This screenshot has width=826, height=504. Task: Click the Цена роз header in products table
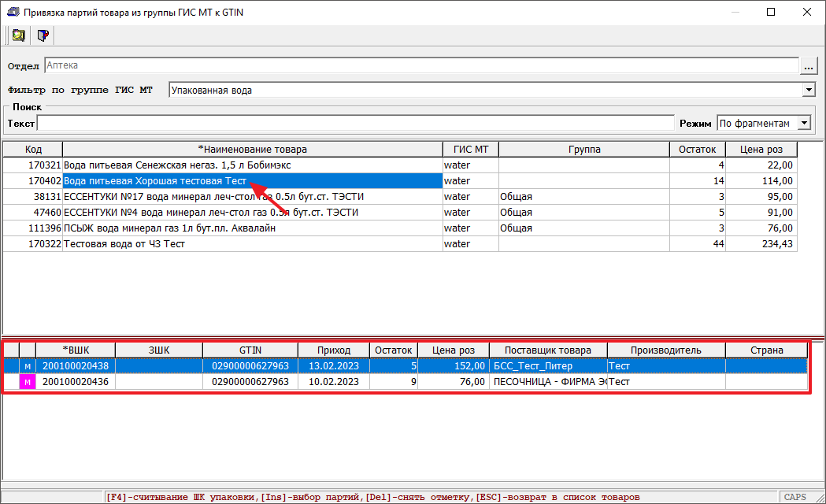761,150
